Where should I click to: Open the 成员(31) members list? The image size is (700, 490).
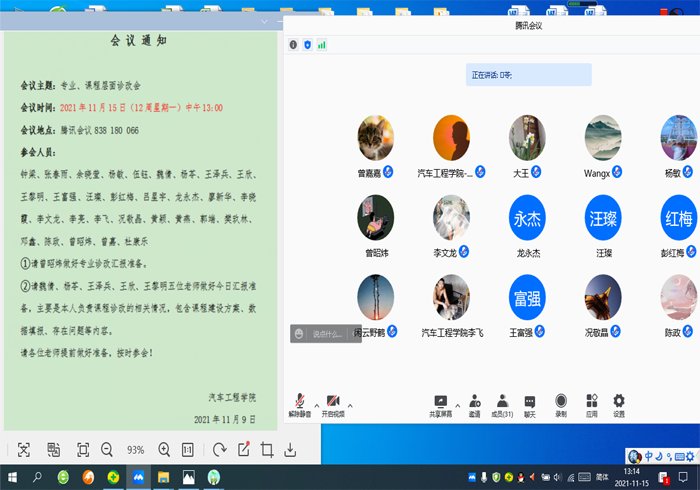coord(502,405)
